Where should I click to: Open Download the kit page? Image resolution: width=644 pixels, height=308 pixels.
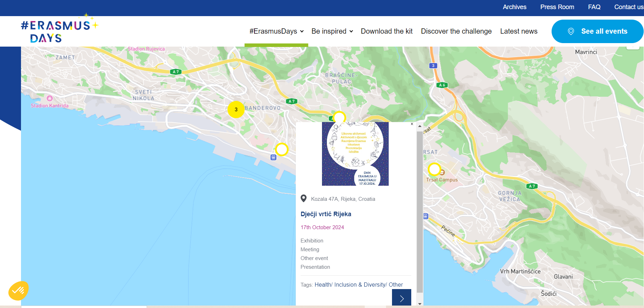[387, 31]
